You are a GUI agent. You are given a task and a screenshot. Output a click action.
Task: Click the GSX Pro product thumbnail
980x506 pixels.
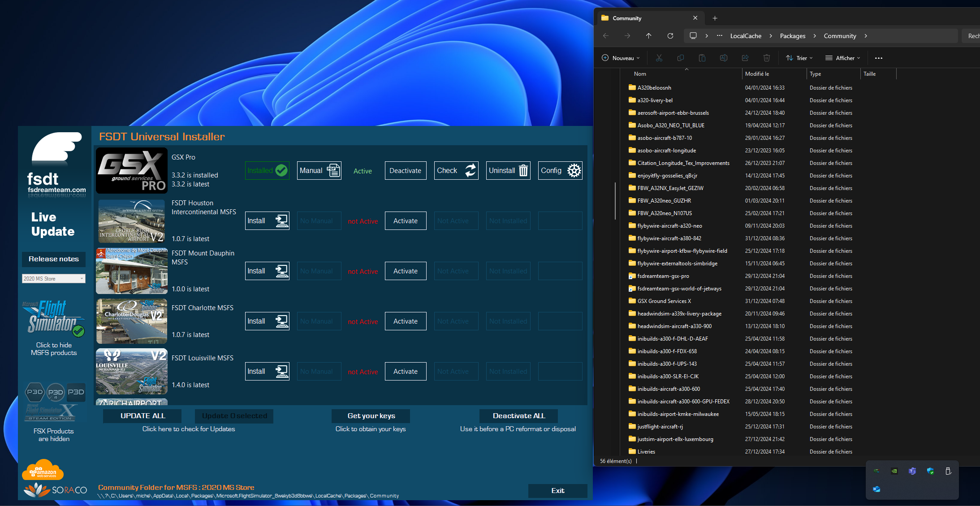pos(132,171)
